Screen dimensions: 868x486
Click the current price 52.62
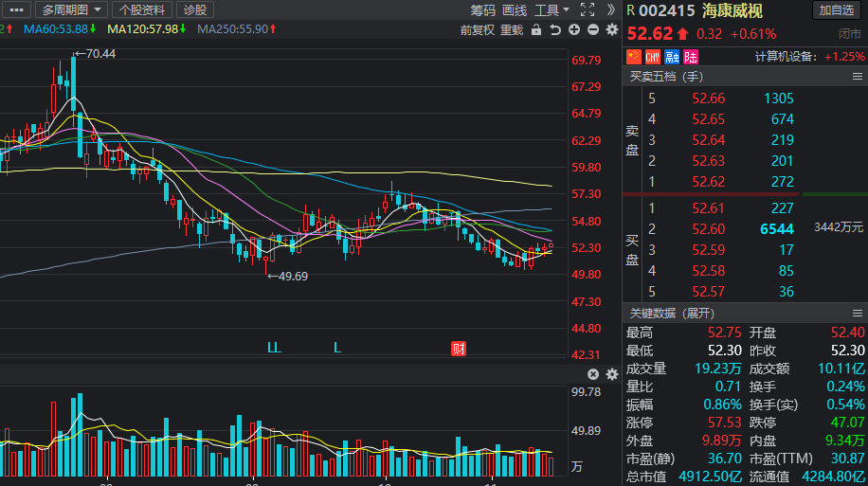[x=650, y=34]
